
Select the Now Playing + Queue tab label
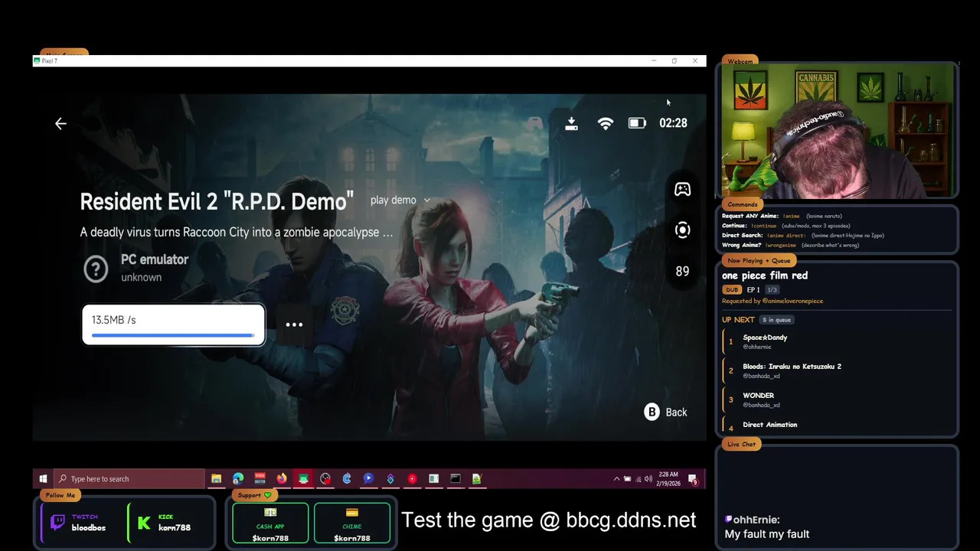pyautogui.click(x=759, y=261)
